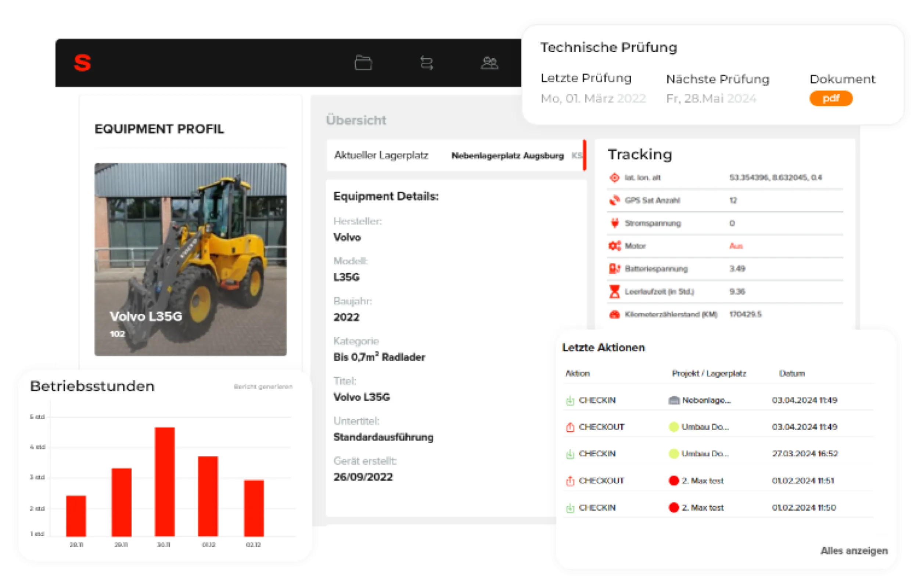Screen dimensions: 923x588
Task: Click the red CHECKOUT icon dated 03.04.2024
Action: click(570, 427)
